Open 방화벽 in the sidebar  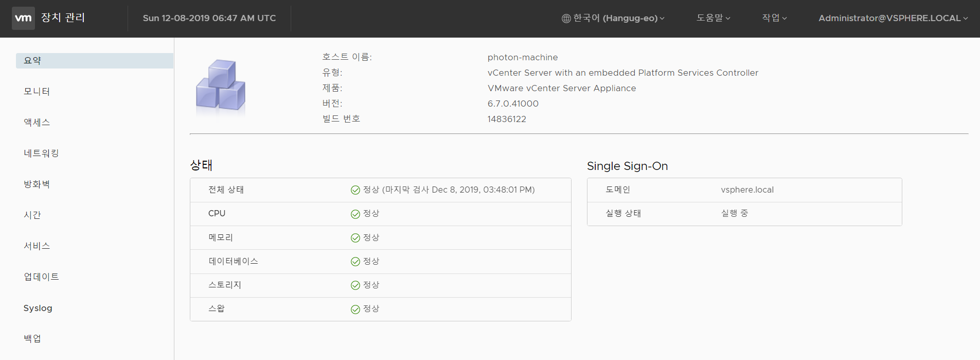coord(37,184)
